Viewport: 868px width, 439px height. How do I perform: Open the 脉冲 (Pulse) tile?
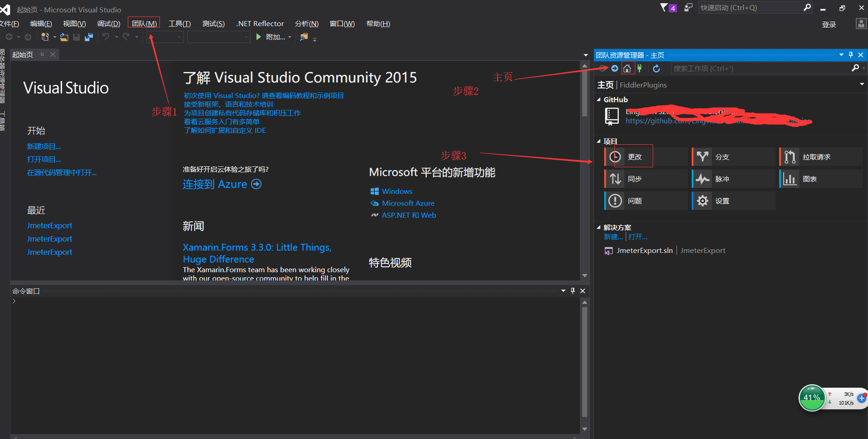point(733,179)
